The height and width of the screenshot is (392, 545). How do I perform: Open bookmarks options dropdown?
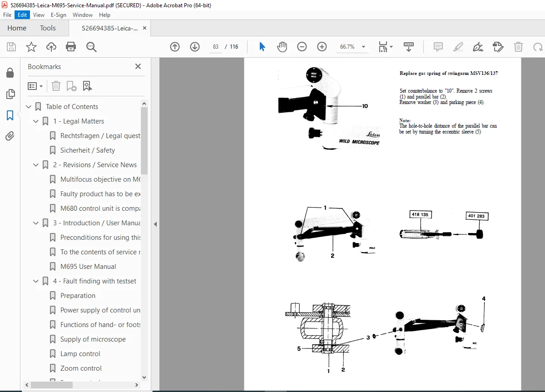(35, 86)
